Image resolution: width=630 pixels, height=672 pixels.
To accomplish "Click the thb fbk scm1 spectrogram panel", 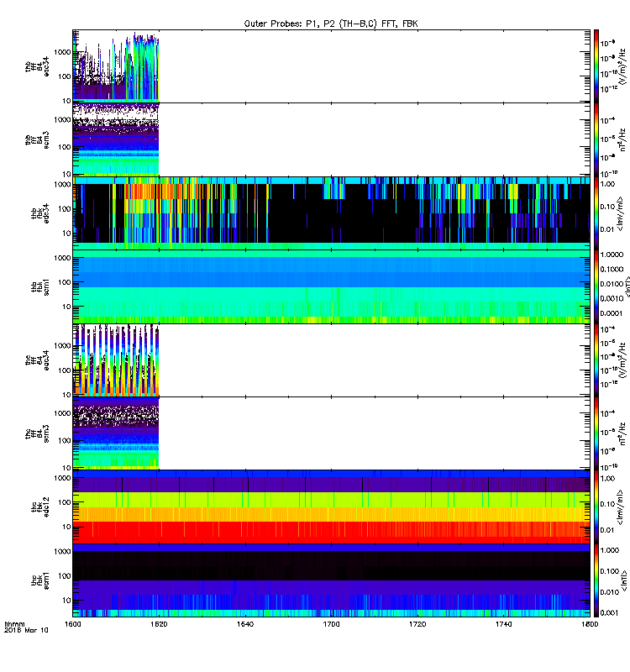I will [x=331, y=286].
